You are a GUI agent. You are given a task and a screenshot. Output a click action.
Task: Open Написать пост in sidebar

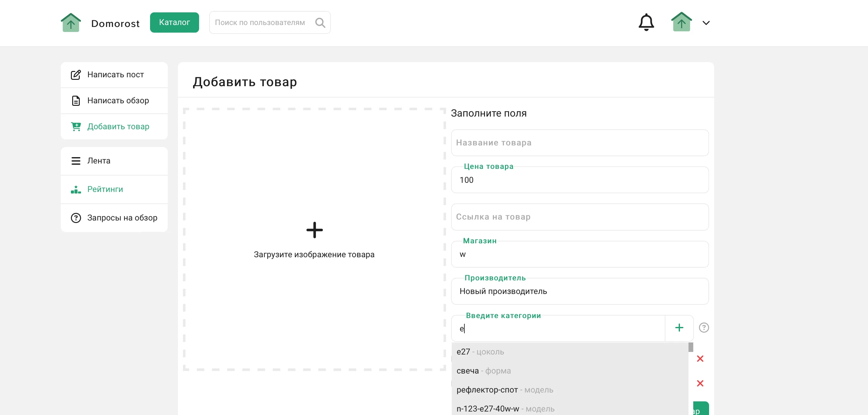(115, 74)
